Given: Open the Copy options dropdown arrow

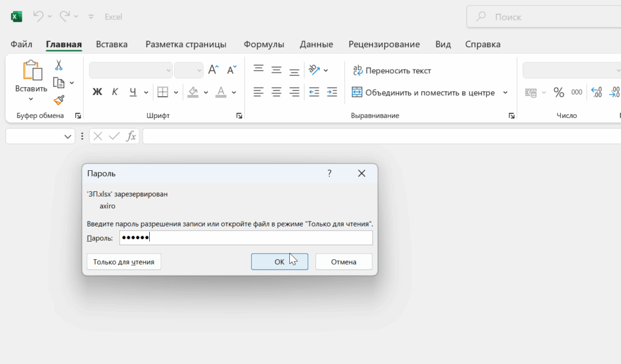Looking at the screenshot, I should click(72, 83).
